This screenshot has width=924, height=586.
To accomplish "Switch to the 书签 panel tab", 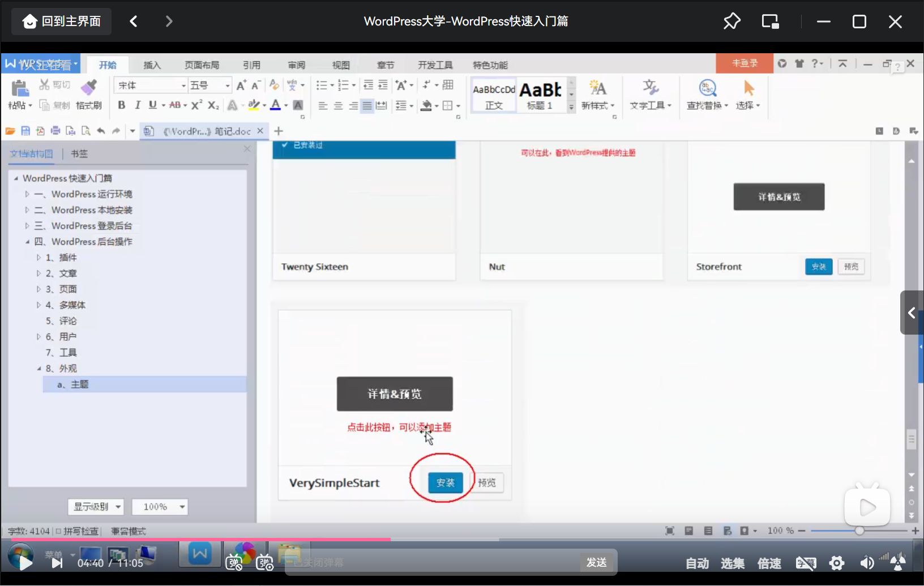I will point(79,153).
